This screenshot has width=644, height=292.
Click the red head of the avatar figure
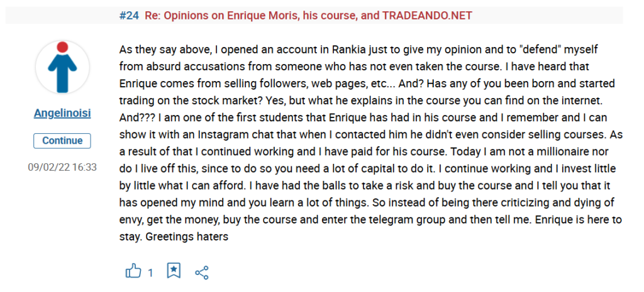[x=62, y=47]
